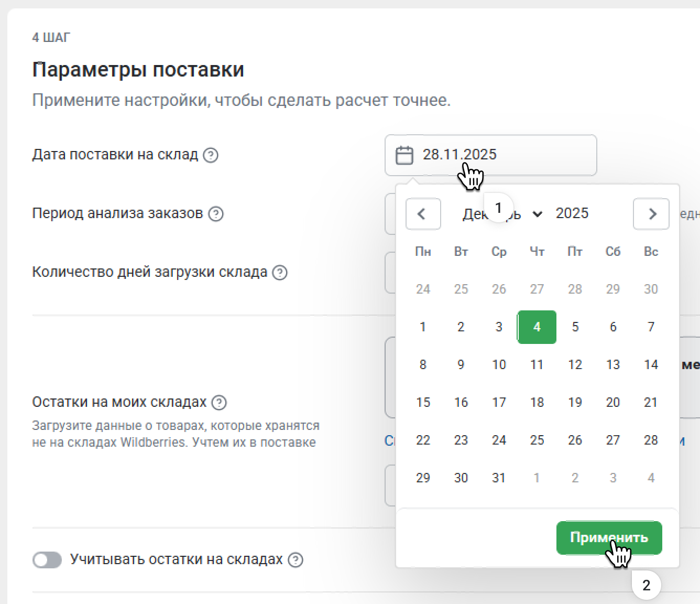This screenshot has height=604, width=700.
Task: Select November 28 greyed-out day
Action: point(575,289)
